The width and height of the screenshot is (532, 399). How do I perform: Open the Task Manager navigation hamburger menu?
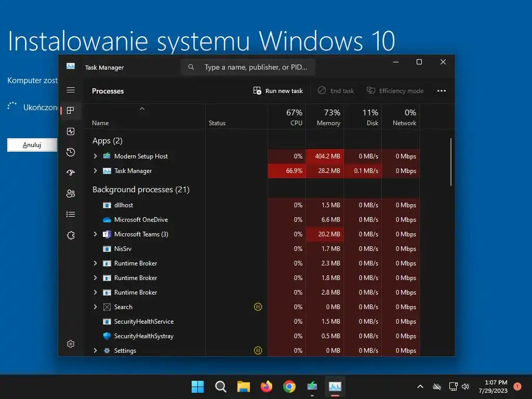tap(71, 90)
